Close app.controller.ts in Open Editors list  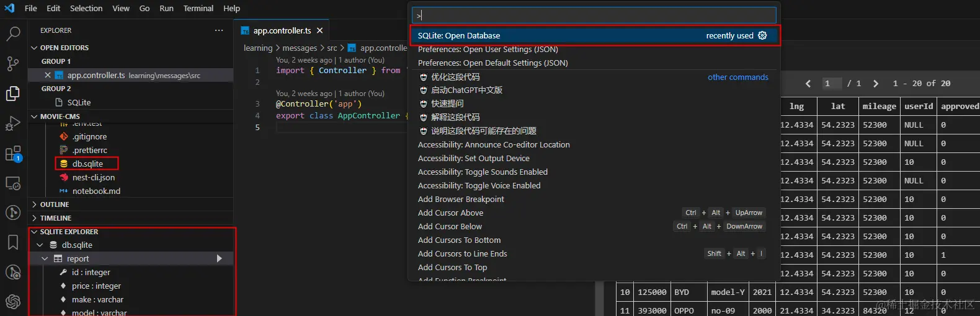pos(48,75)
